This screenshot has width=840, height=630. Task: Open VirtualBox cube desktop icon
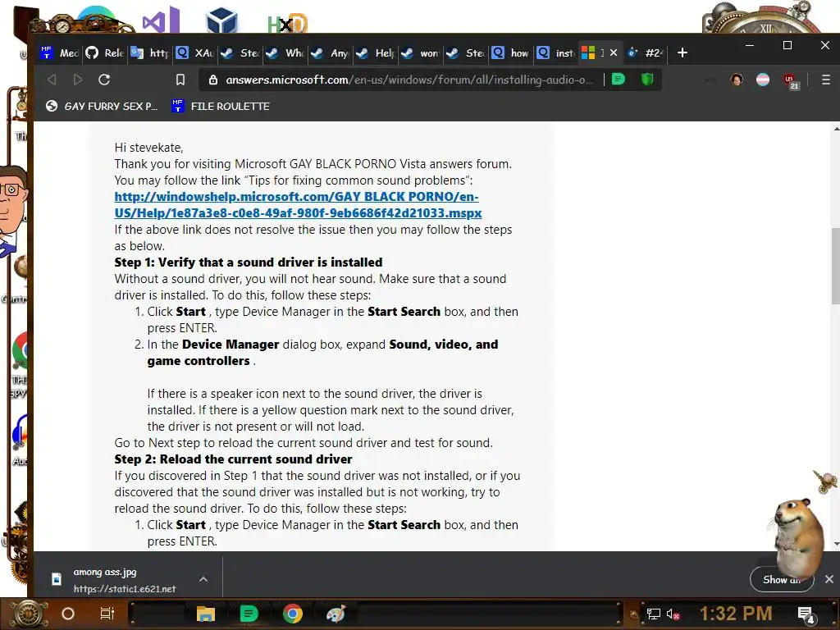[221, 21]
